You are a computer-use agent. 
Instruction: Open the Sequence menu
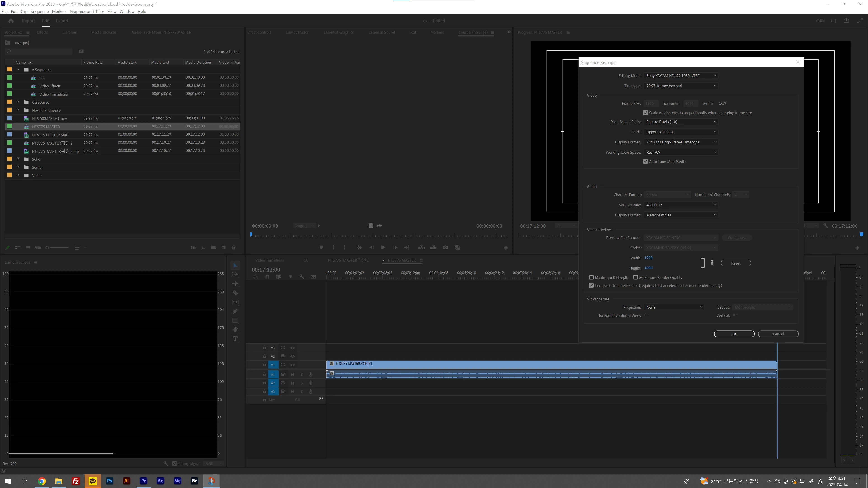39,12
